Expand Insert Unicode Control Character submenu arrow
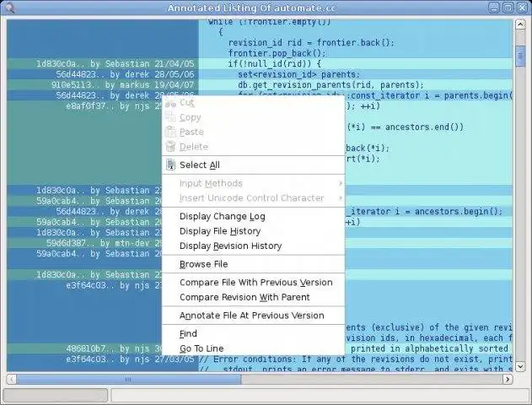The height and width of the screenshot is (405, 532). coord(341,198)
